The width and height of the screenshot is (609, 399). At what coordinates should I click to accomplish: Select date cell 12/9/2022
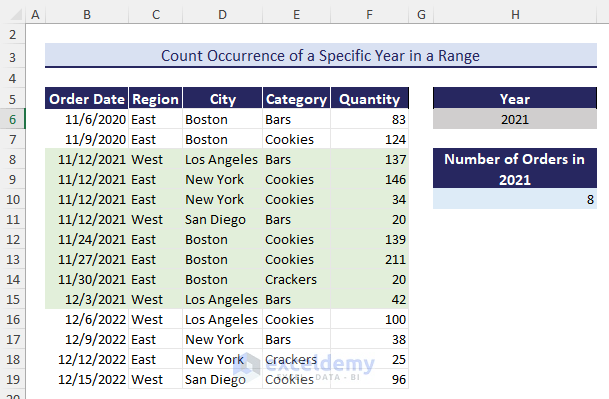coord(87,339)
